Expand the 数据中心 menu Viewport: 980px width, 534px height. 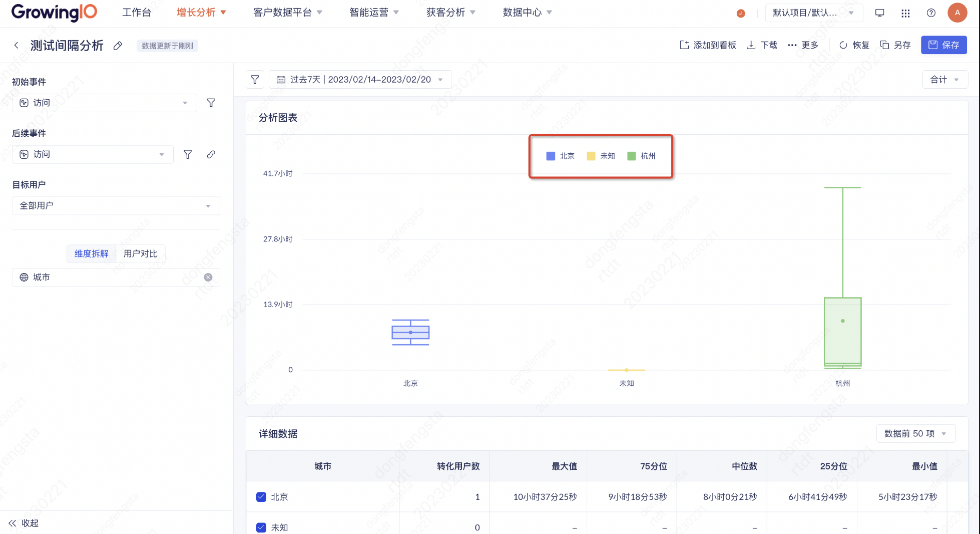click(x=528, y=13)
